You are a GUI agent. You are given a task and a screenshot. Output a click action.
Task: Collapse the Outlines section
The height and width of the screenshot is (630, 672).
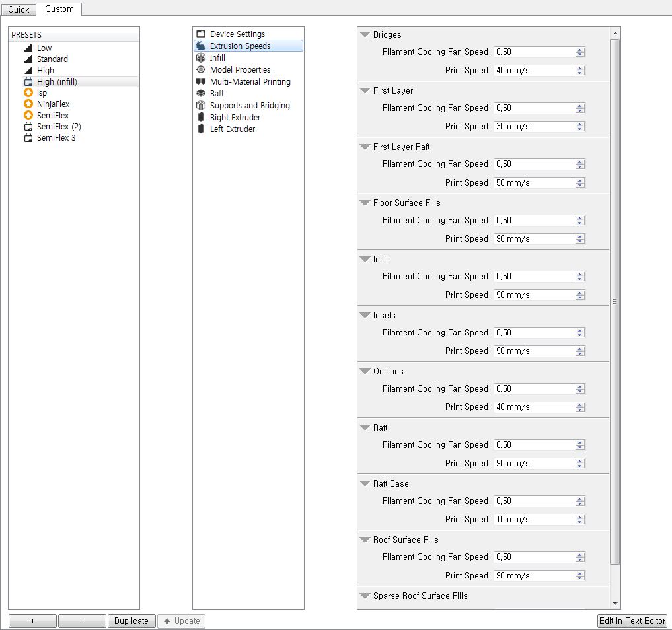click(x=365, y=371)
